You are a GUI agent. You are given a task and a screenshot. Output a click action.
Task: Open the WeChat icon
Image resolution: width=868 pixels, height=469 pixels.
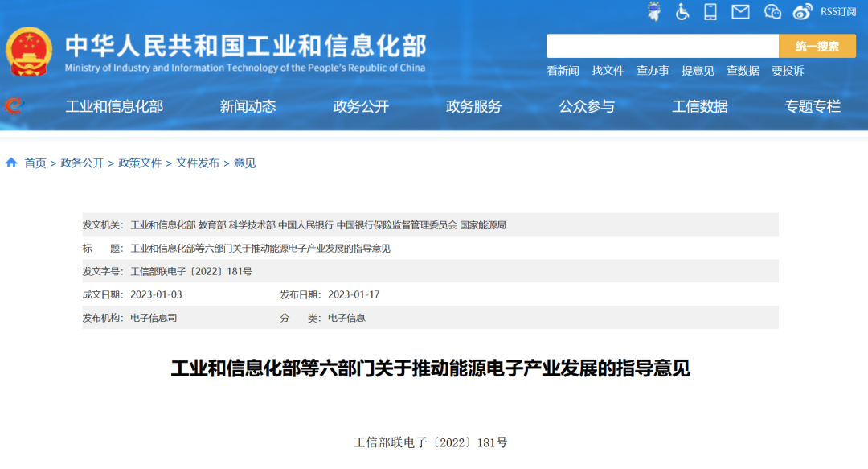coord(772,11)
